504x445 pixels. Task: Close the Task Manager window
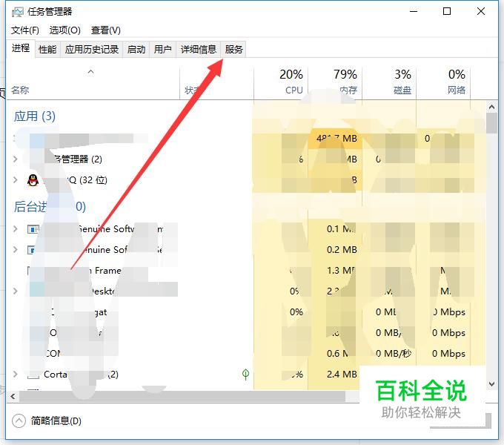[x=481, y=12]
